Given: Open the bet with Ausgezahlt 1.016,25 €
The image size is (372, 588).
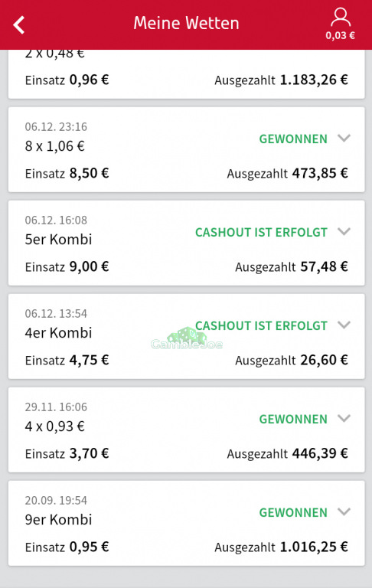Looking at the screenshot, I should pos(186,523).
